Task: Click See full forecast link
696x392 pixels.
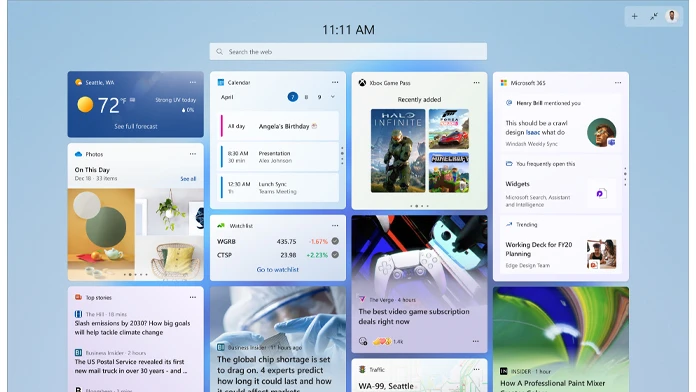Action: click(x=136, y=127)
